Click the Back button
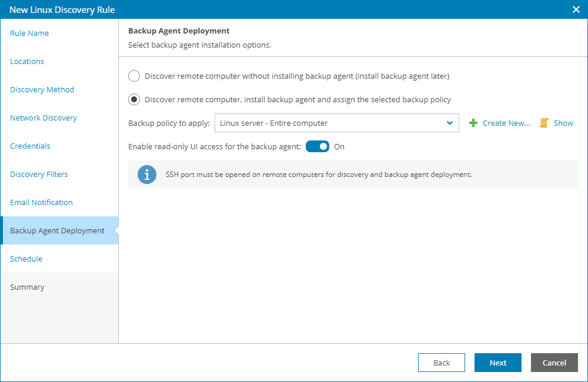The height and width of the screenshot is (382, 588). click(x=442, y=363)
